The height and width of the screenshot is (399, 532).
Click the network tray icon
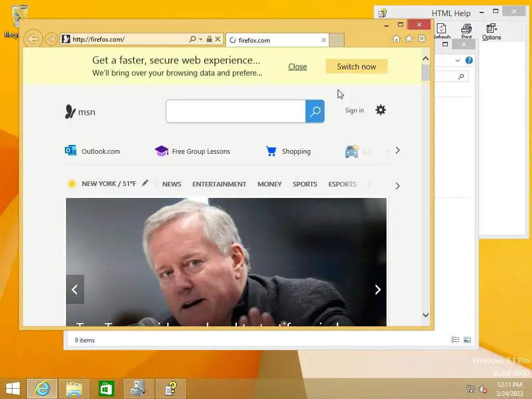tap(470, 389)
